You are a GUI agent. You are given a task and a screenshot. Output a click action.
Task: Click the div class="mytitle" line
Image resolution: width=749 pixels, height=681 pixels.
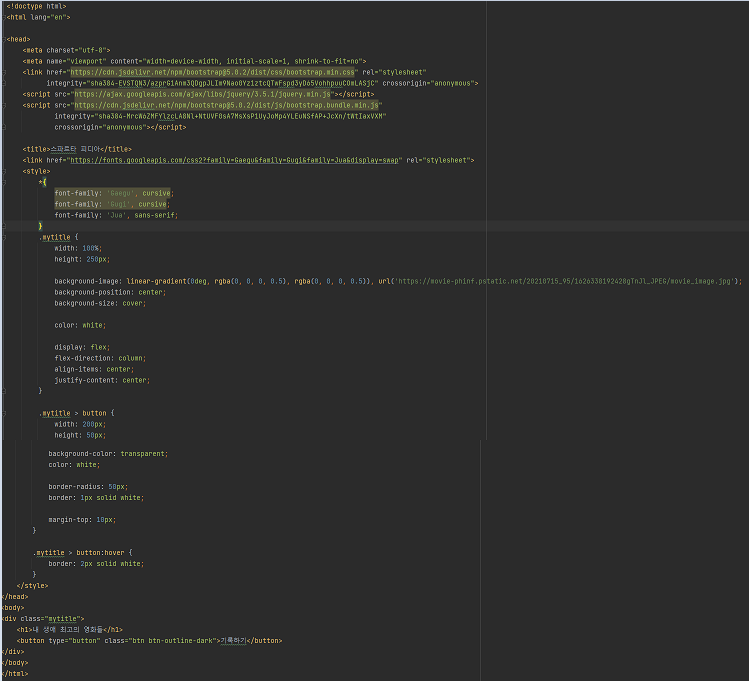[x=43, y=618]
